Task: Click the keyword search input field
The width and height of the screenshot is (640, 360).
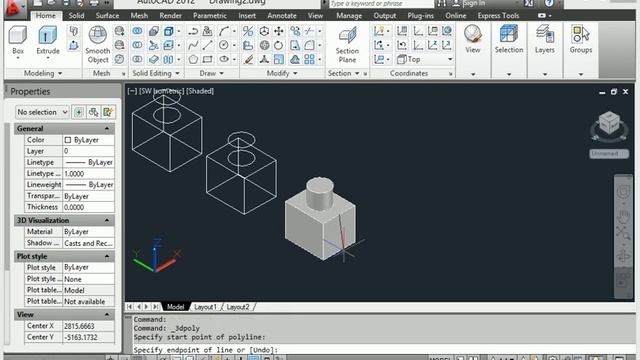Action: click(381, 4)
